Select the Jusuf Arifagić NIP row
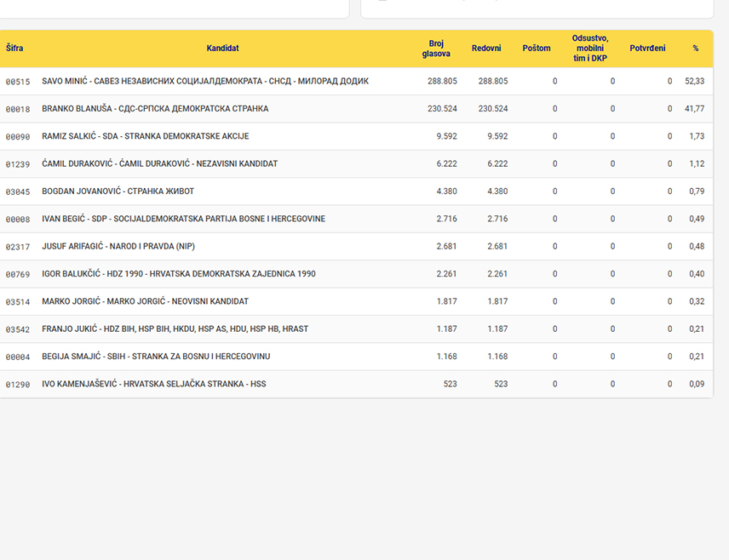 click(356, 246)
